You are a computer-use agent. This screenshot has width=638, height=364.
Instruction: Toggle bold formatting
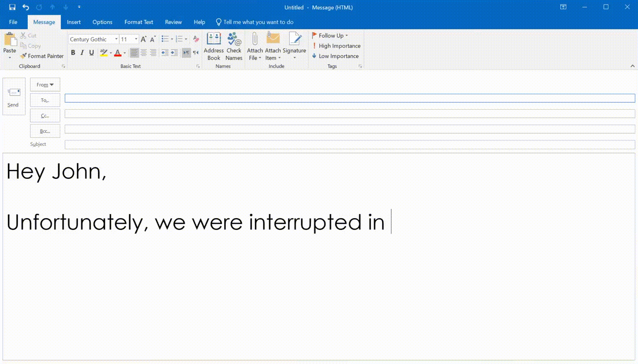click(x=73, y=52)
